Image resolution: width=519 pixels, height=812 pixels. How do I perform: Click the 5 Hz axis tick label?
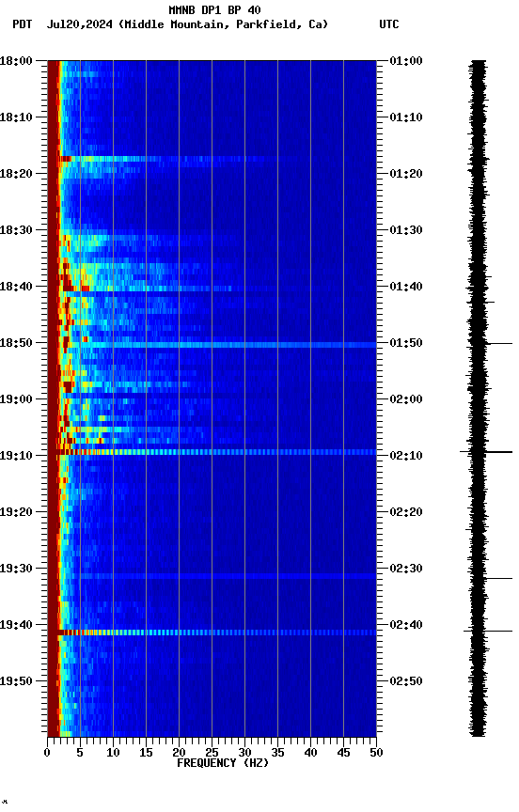point(80,753)
